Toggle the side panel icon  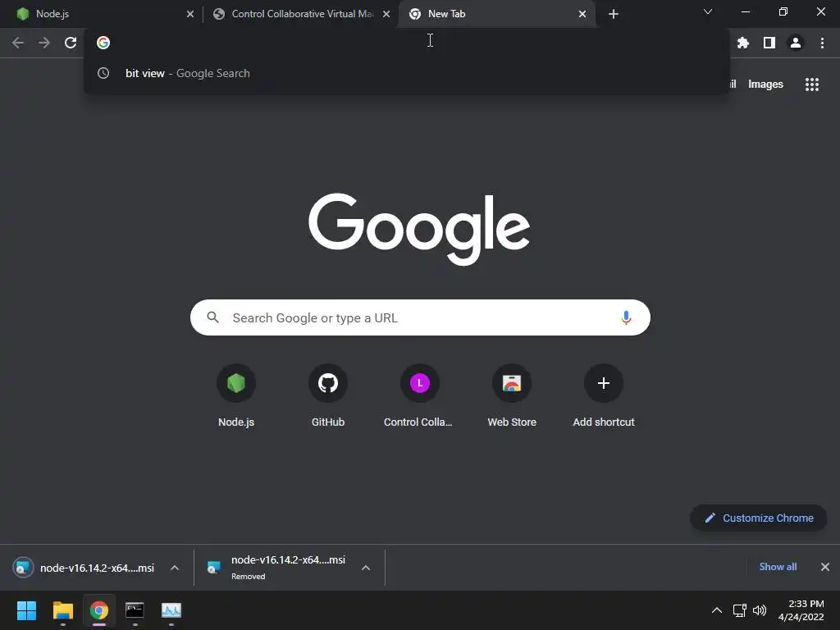(769, 43)
